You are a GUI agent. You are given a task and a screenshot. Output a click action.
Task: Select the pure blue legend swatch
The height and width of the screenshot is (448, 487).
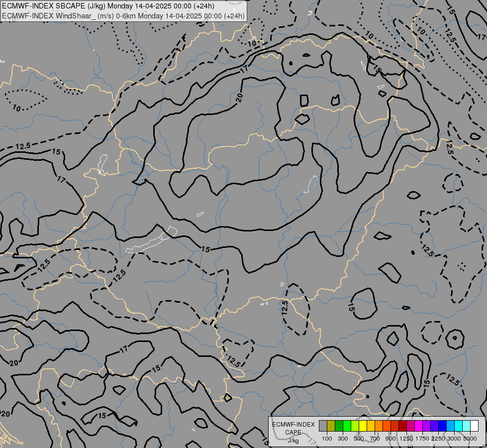[x=442, y=426]
